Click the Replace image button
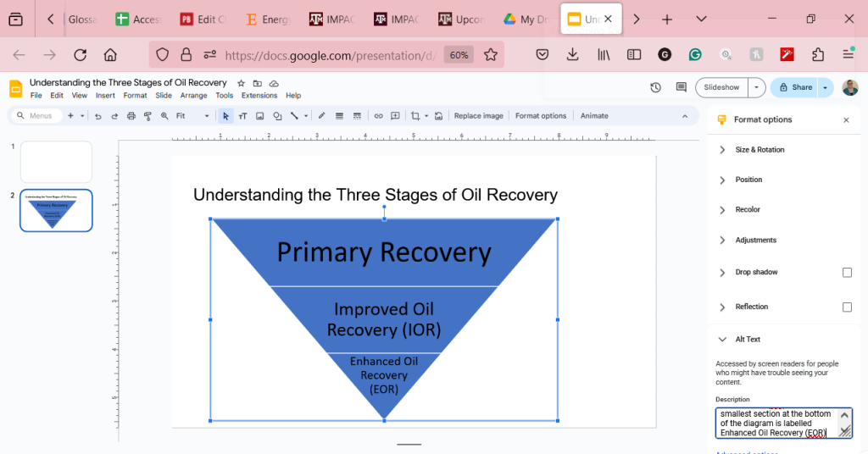 pyautogui.click(x=478, y=116)
